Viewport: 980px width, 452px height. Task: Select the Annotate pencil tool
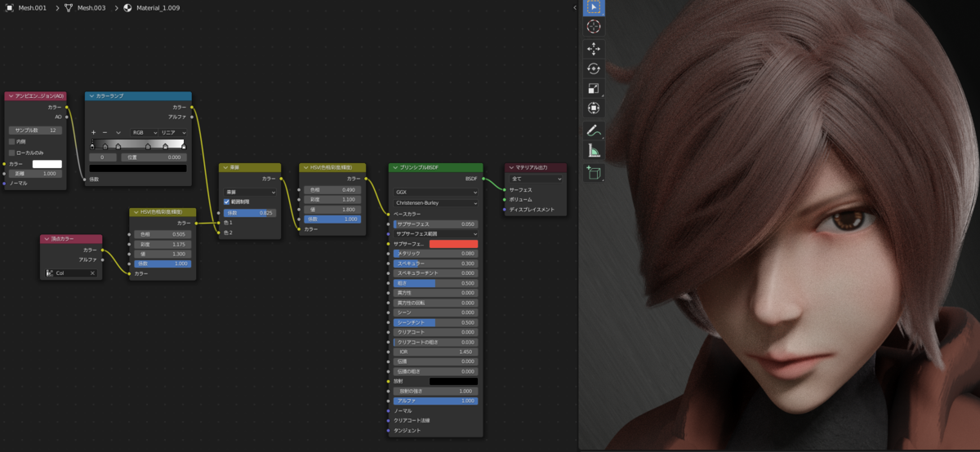(x=594, y=131)
